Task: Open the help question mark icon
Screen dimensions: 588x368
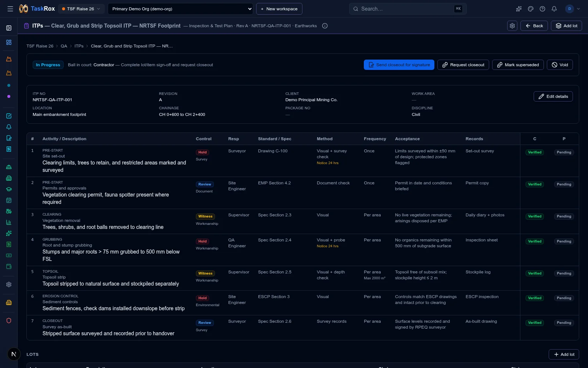Action: pos(542,9)
